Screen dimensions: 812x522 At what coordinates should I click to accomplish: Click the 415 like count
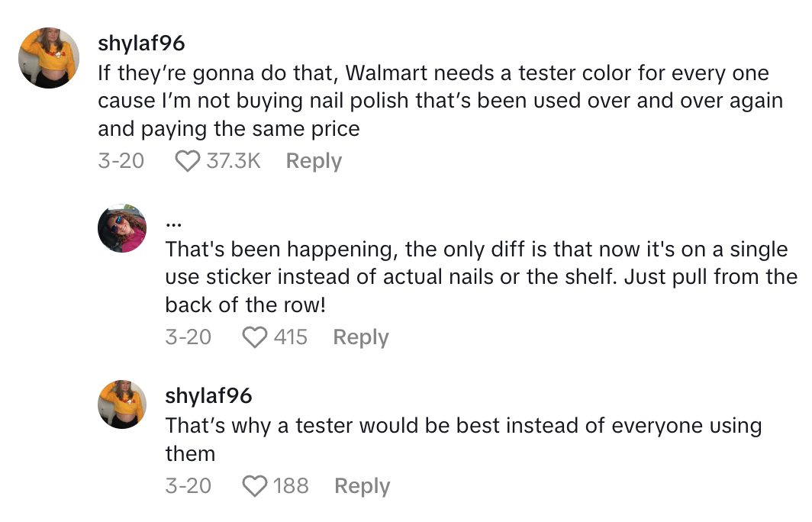point(291,337)
